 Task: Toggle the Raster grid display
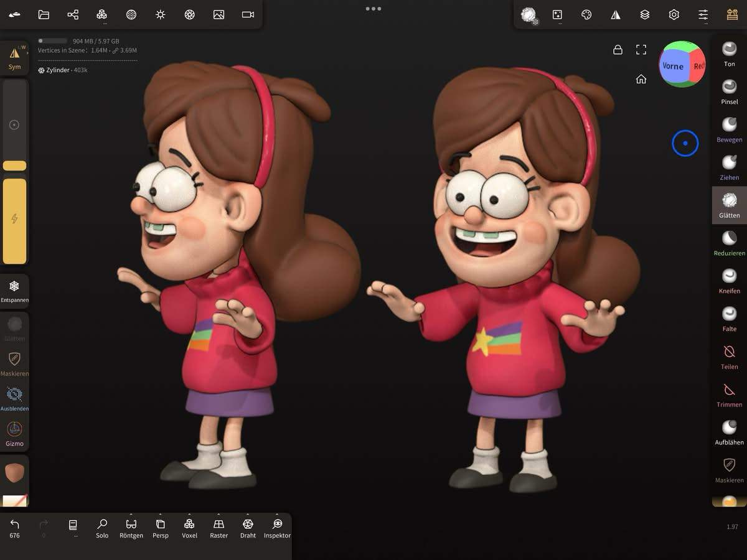click(x=218, y=528)
